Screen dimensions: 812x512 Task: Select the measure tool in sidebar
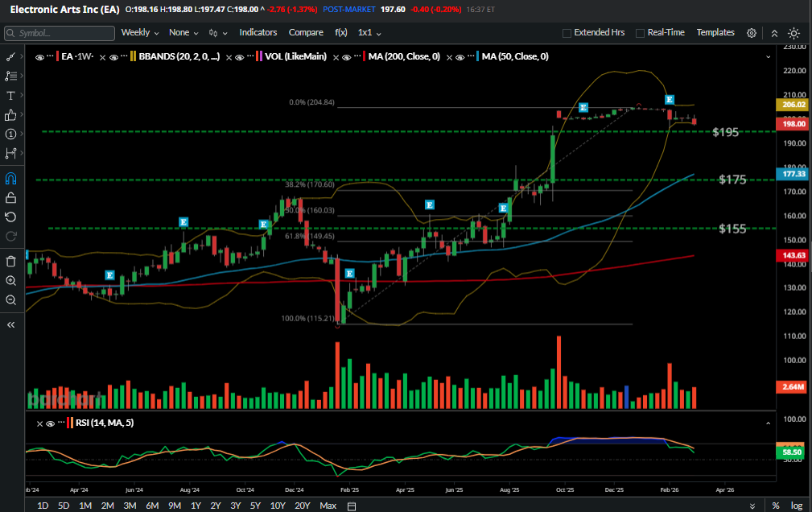point(10,154)
